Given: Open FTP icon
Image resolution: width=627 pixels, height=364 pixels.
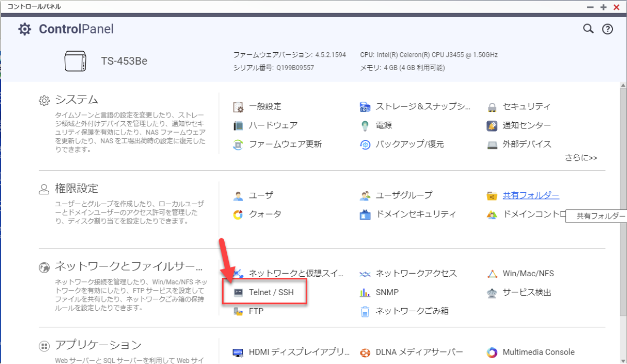Looking at the screenshot, I should 238,311.
